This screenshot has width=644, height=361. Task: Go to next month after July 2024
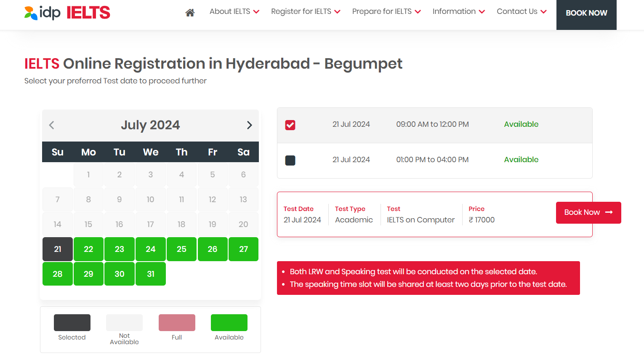click(x=249, y=125)
